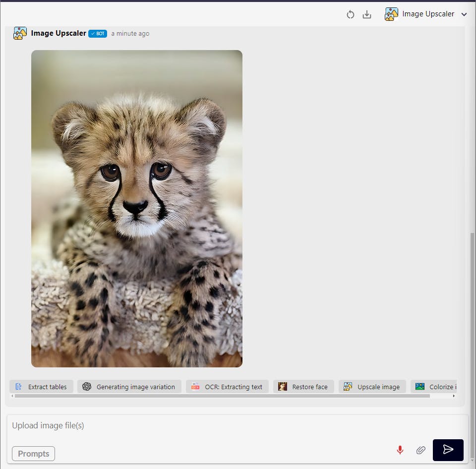Click the BOT verified badge

coord(98,34)
